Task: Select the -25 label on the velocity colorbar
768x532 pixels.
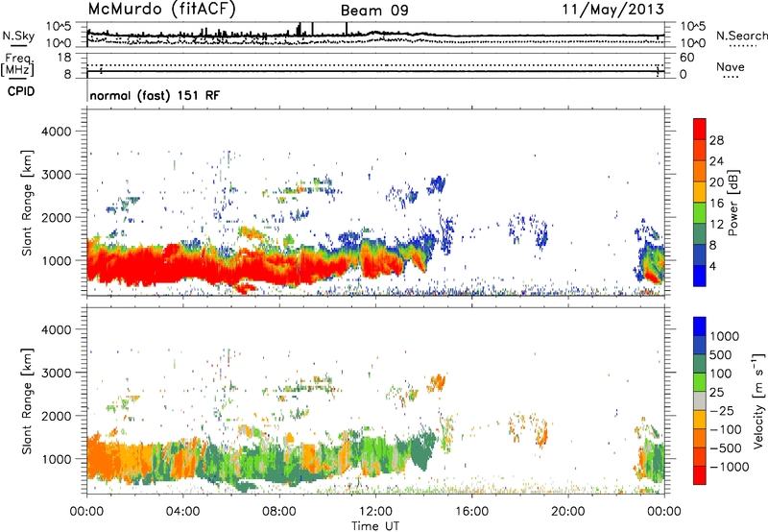Action: click(x=722, y=411)
